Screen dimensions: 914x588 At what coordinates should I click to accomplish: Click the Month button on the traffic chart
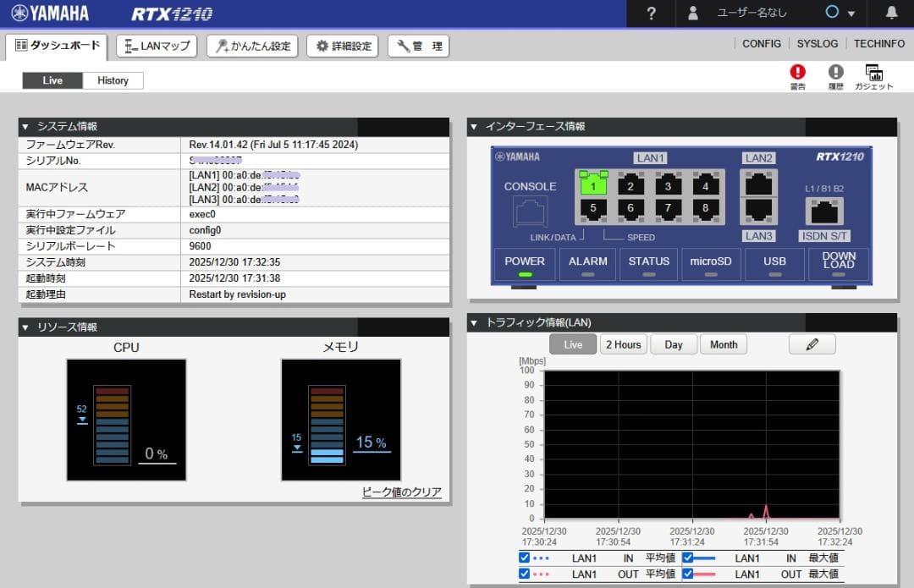[724, 343]
